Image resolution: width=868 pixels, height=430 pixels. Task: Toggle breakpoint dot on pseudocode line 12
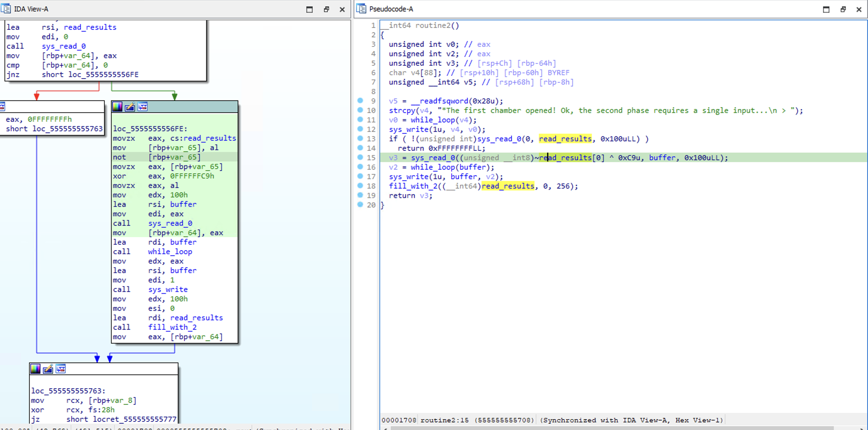(x=360, y=129)
